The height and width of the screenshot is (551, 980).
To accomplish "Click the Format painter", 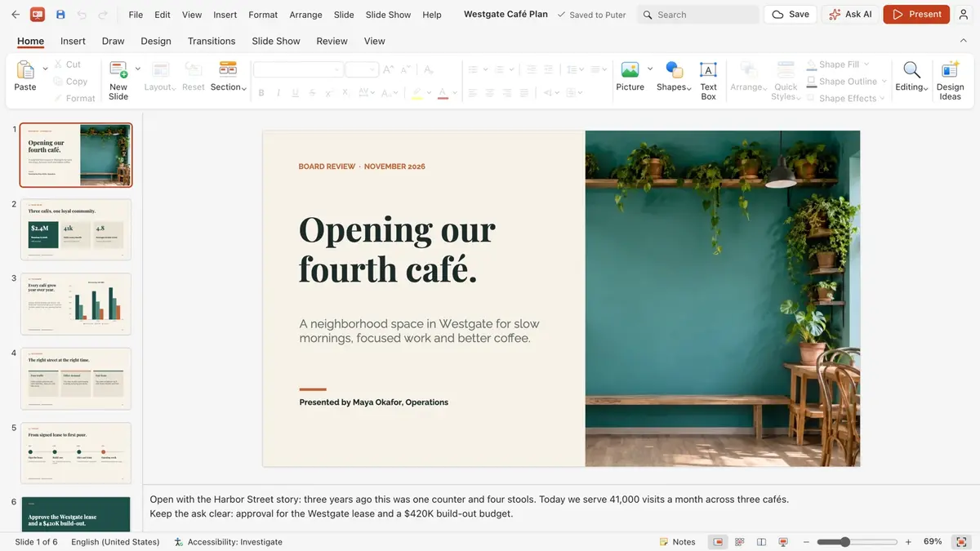I will (x=74, y=98).
